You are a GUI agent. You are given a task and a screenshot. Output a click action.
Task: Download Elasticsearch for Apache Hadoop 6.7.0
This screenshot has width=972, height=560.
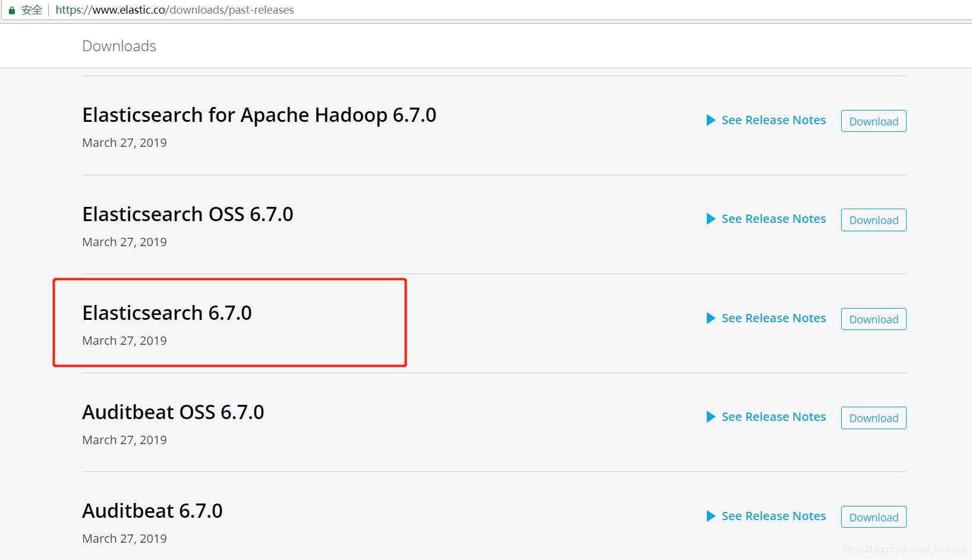click(873, 121)
